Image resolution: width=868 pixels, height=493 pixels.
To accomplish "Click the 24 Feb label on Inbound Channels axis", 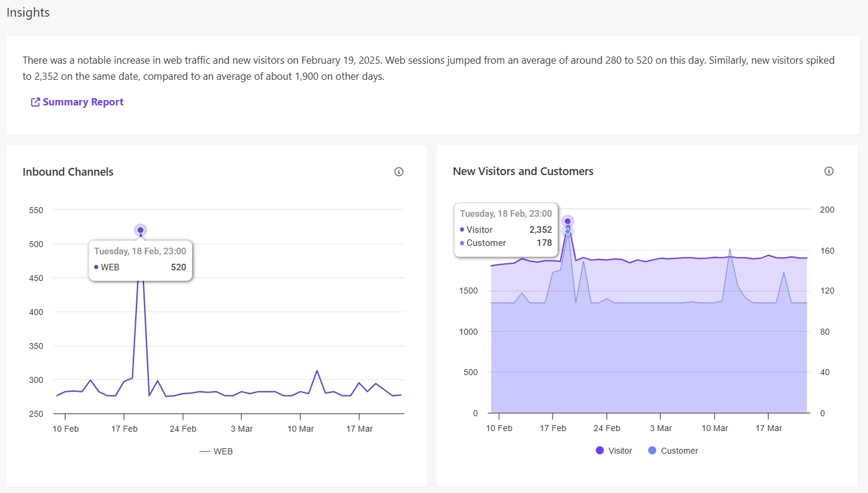I will tap(183, 429).
